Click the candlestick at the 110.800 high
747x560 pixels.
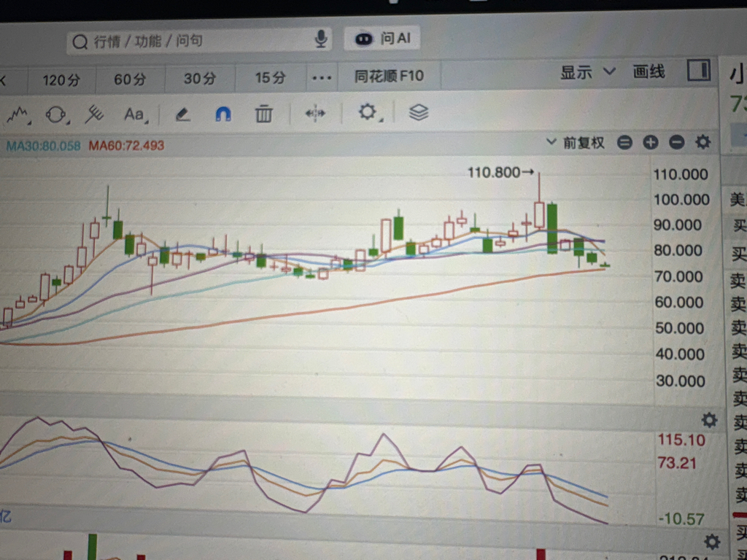click(x=539, y=215)
